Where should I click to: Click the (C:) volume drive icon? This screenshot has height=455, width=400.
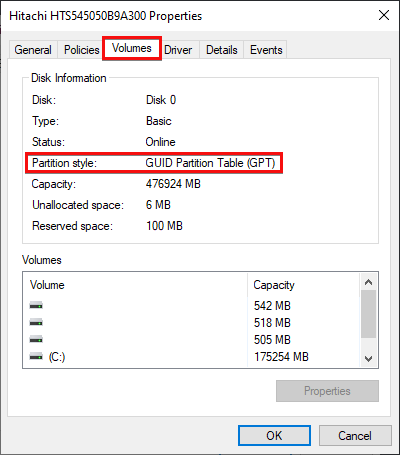tap(36, 357)
